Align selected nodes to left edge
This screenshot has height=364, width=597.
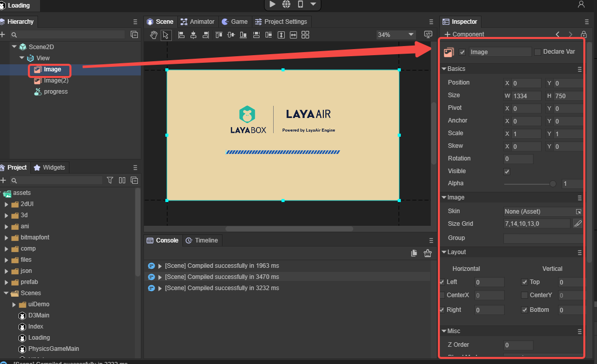pos(181,35)
